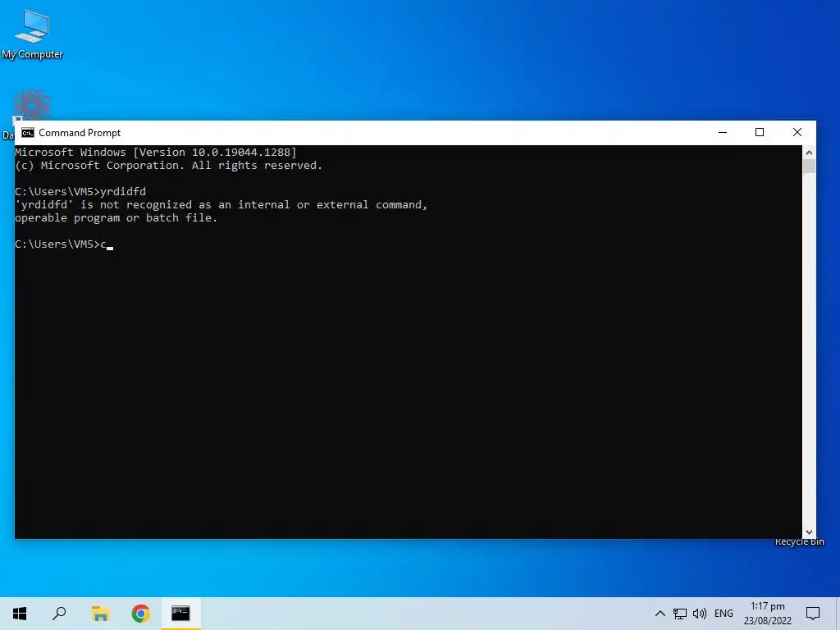Open network status tray icon
Image resolution: width=840 pixels, height=630 pixels.
pyautogui.click(x=680, y=614)
